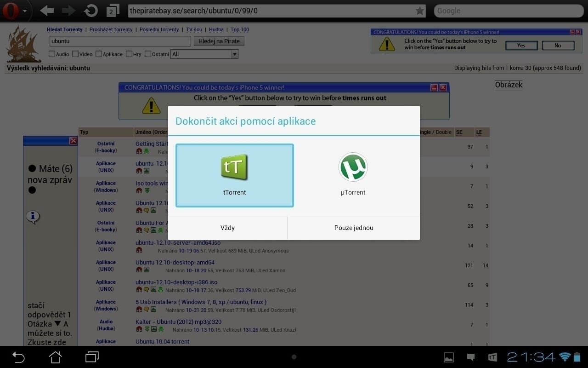
Task: Open Ubuntu 10.04 torrent link
Action: point(162,341)
